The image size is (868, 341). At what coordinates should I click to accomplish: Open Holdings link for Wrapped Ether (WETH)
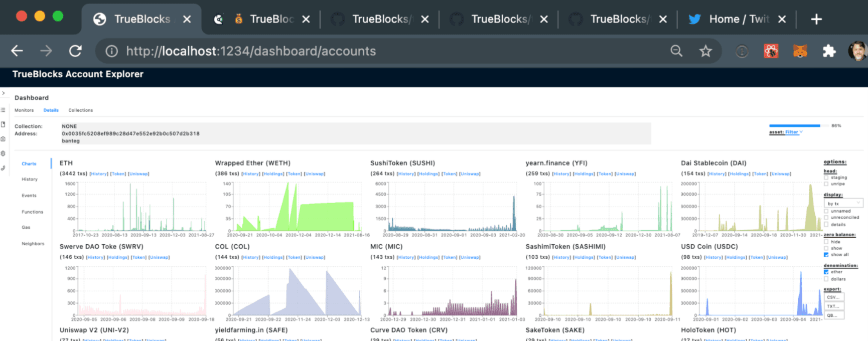pos(273,174)
